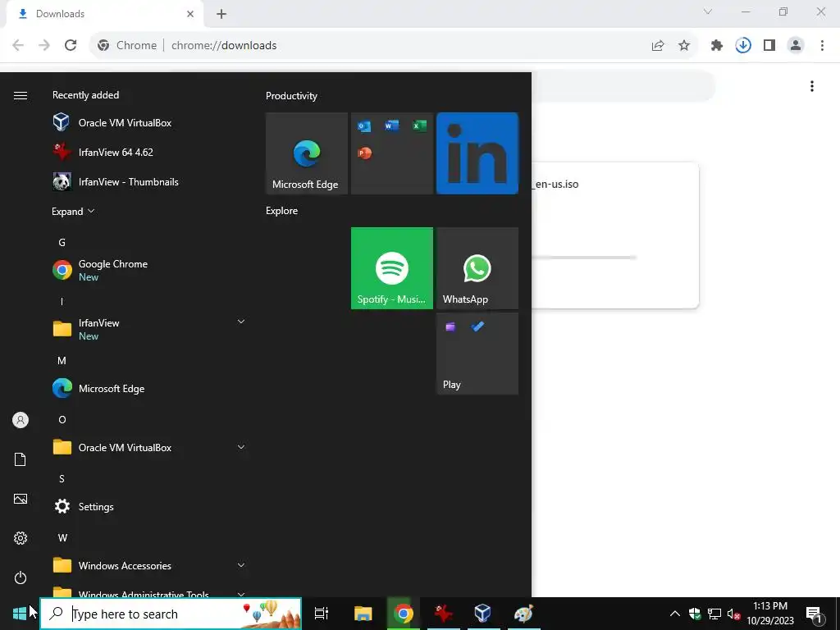The height and width of the screenshot is (630, 840).
Task: Switch to IrfanView on the taskbar
Action: tap(444, 614)
